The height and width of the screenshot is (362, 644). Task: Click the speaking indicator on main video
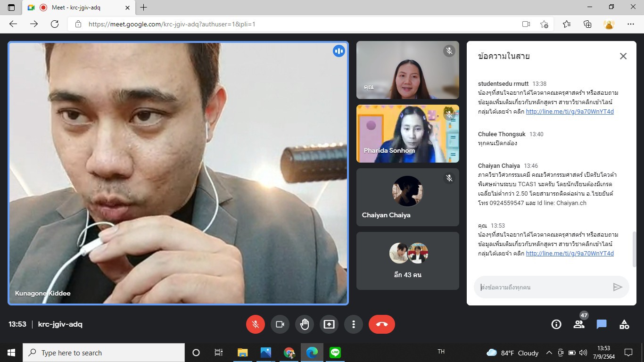(339, 51)
